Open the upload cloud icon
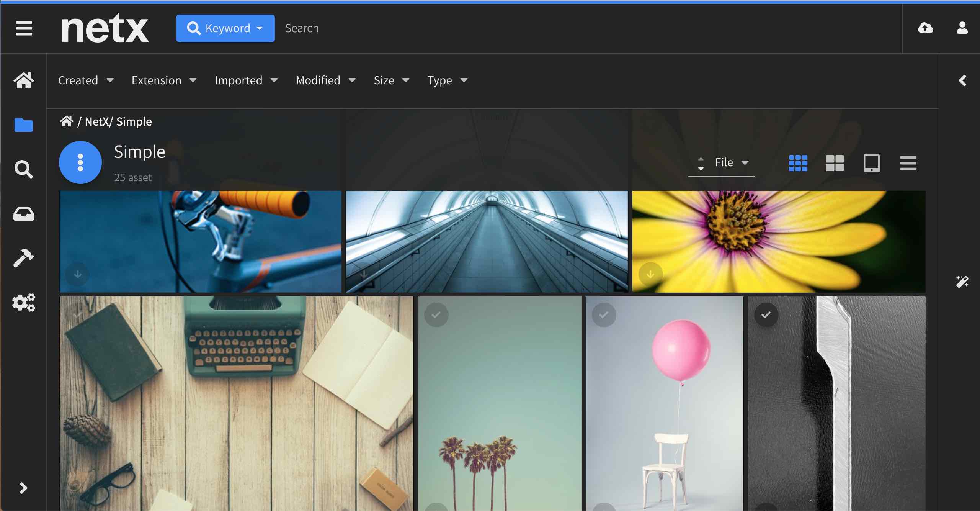Image resolution: width=980 pixels, height=511 pixels. 925,28
